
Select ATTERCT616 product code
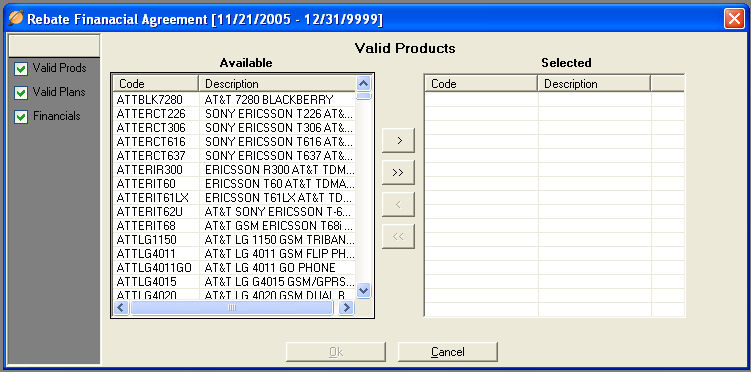click(x=150, y=142)
